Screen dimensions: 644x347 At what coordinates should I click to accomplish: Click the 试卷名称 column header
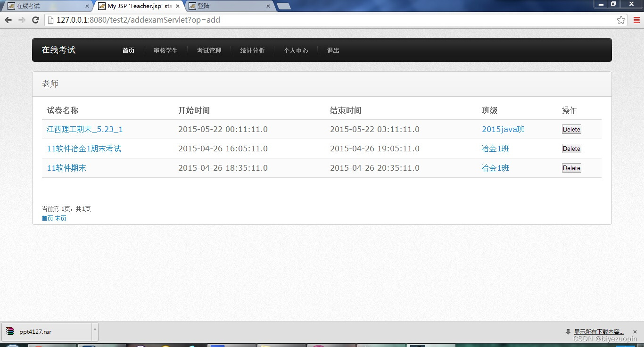pos(63,110)
